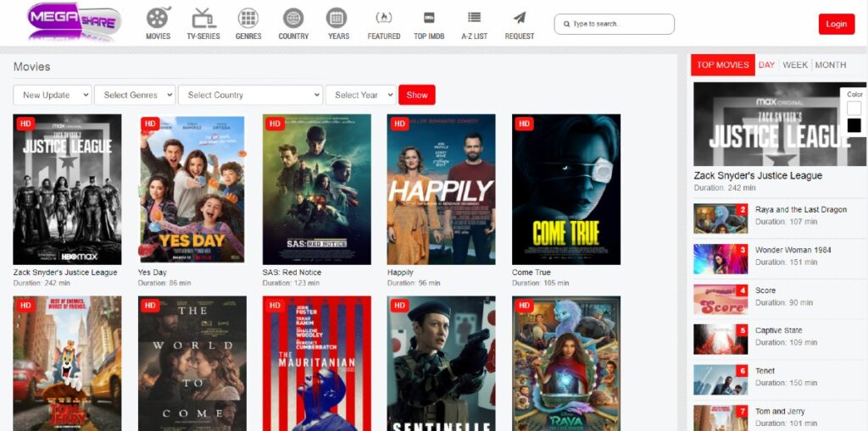Switch to the Week tab
868x431 pixels.
point(795,64)
